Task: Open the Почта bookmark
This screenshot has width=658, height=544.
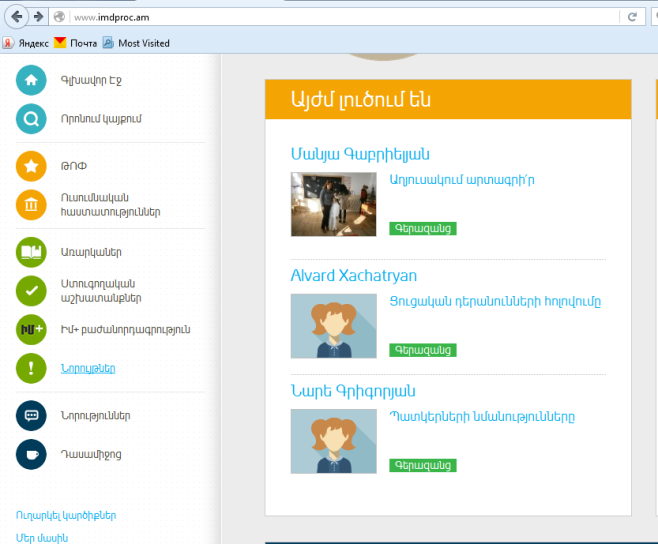Action: pos(76,43)
